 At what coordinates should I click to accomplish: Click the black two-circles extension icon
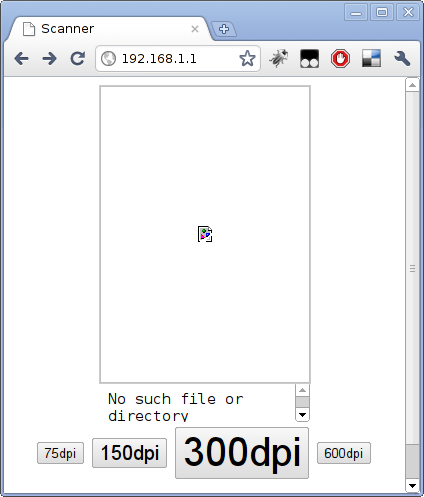(x=309, y=59)
